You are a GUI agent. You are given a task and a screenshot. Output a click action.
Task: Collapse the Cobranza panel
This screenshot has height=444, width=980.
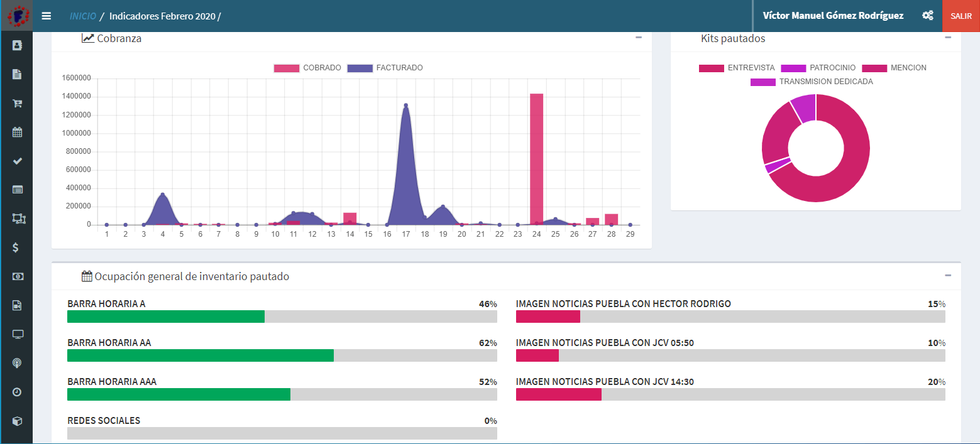[639, 38]
